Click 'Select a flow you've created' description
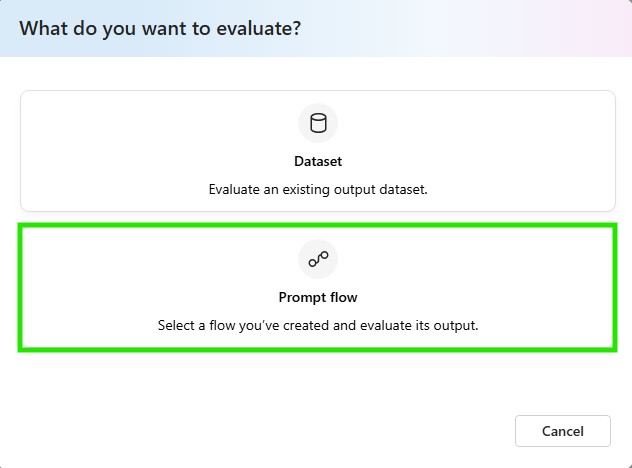The image size is (632, 468). coord(318,325)
